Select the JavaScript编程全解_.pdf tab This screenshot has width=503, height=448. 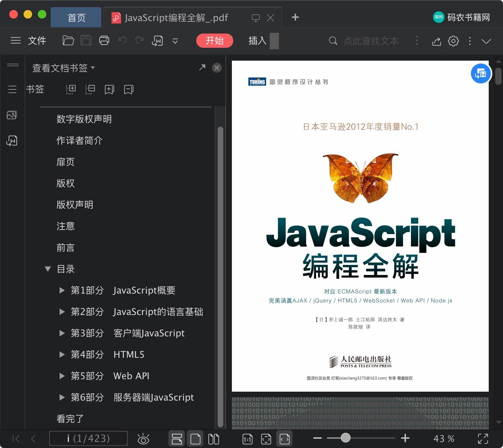point(176,17)
